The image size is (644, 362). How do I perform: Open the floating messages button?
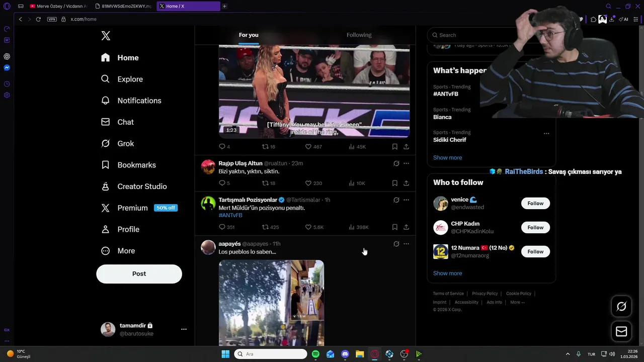tap(621, 331)
